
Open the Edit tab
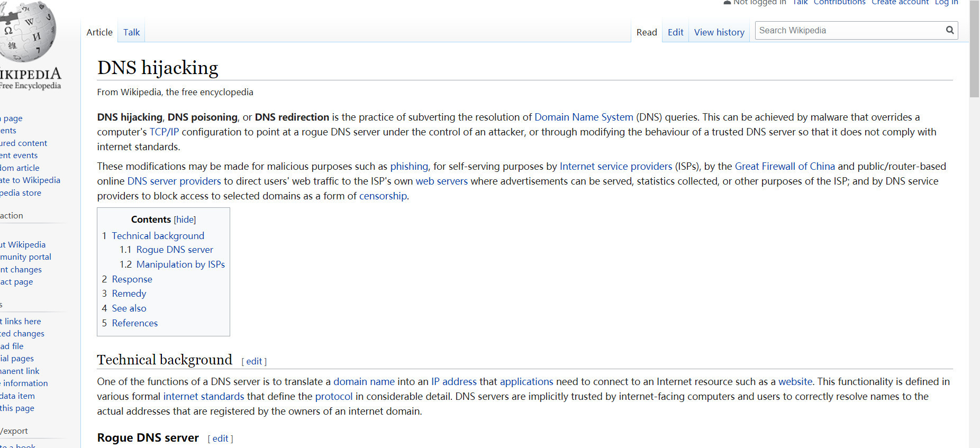pos(675,32)
